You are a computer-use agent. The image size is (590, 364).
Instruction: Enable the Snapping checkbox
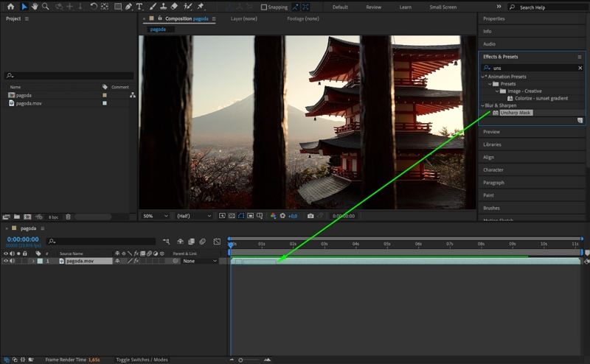tap(265, 7)
